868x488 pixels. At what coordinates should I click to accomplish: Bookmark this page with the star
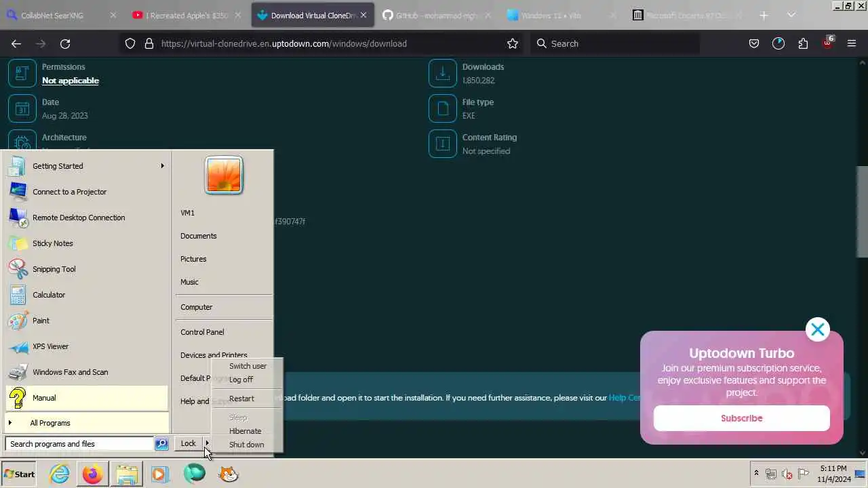(x=513, y=43)
